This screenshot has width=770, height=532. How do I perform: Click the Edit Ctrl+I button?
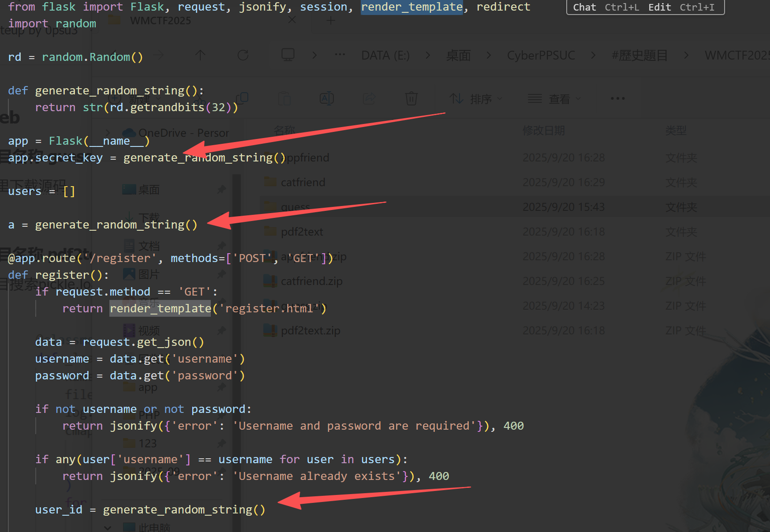(x=681, y=7)
